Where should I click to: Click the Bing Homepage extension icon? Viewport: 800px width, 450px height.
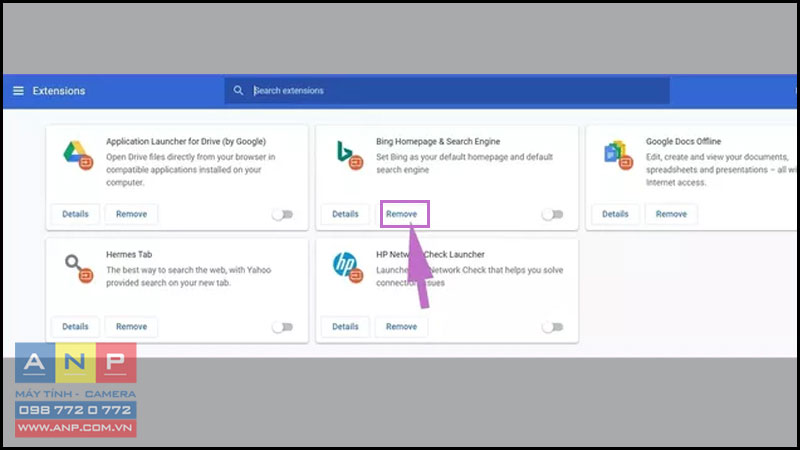[348, 155]
